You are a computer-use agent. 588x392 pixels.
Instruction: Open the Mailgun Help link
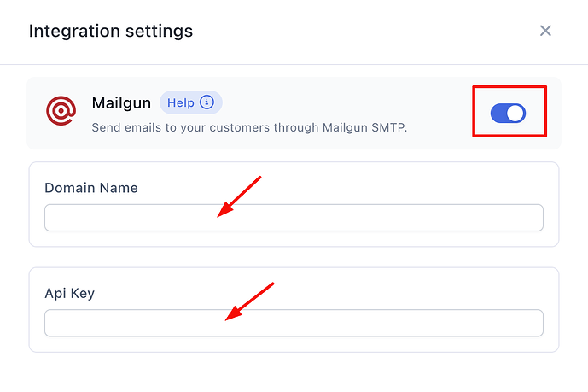(x=190, y=102)
